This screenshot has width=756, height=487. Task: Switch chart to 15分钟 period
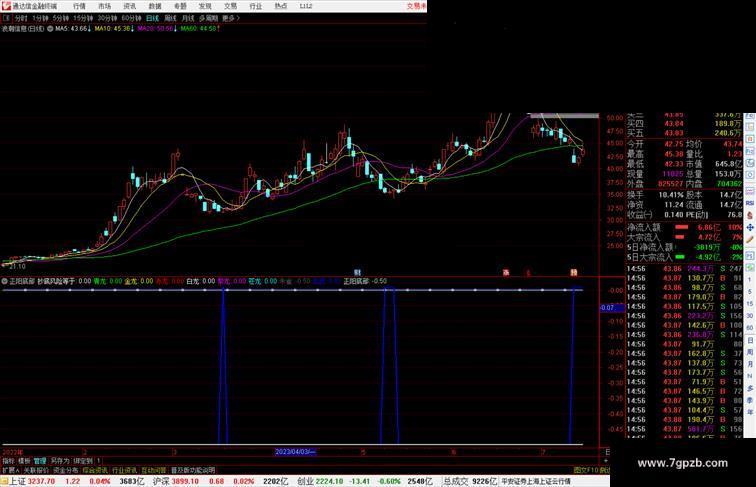(x=83, y=18)
